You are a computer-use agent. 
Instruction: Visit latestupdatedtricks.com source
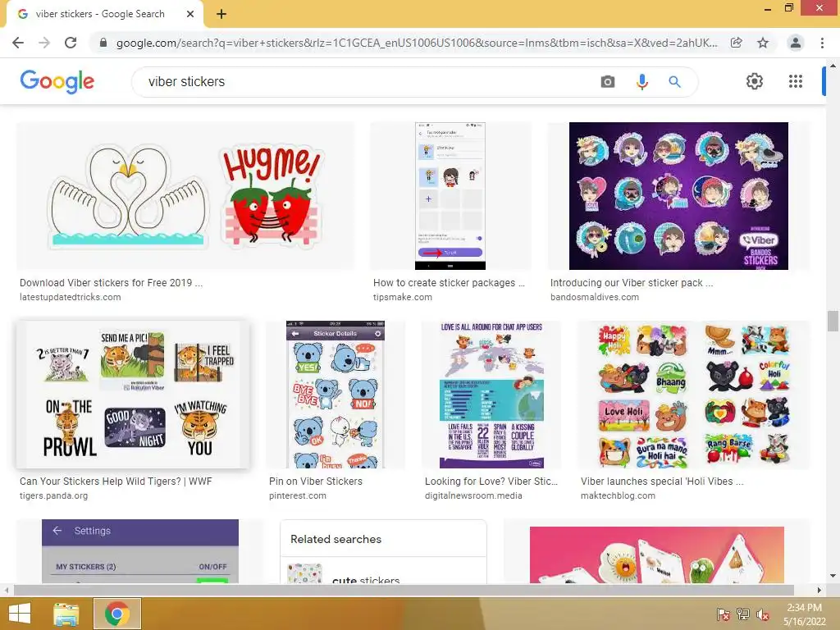(x=71, y=297)
